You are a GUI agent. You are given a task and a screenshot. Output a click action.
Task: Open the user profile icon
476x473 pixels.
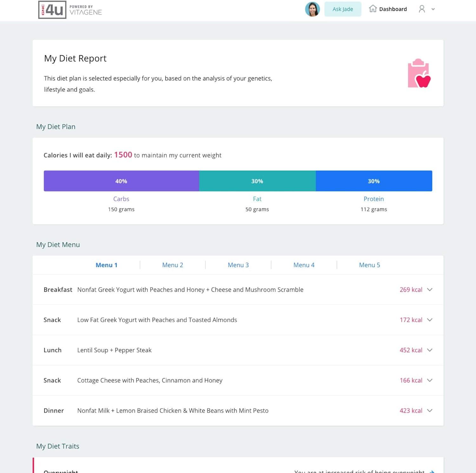422,9
